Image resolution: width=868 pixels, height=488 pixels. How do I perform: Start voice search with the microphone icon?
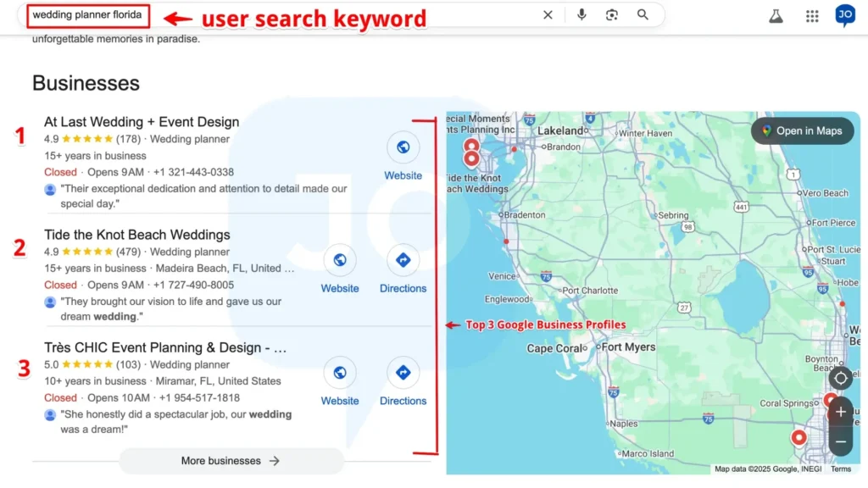point(581,15)
